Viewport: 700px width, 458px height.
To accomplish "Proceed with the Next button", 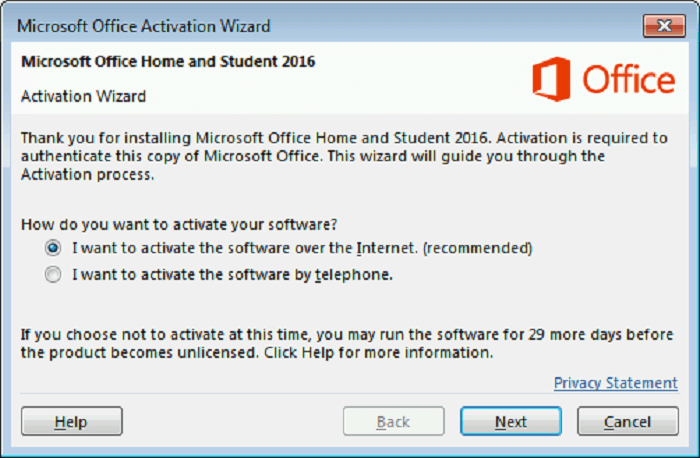I will click(511, 421).
